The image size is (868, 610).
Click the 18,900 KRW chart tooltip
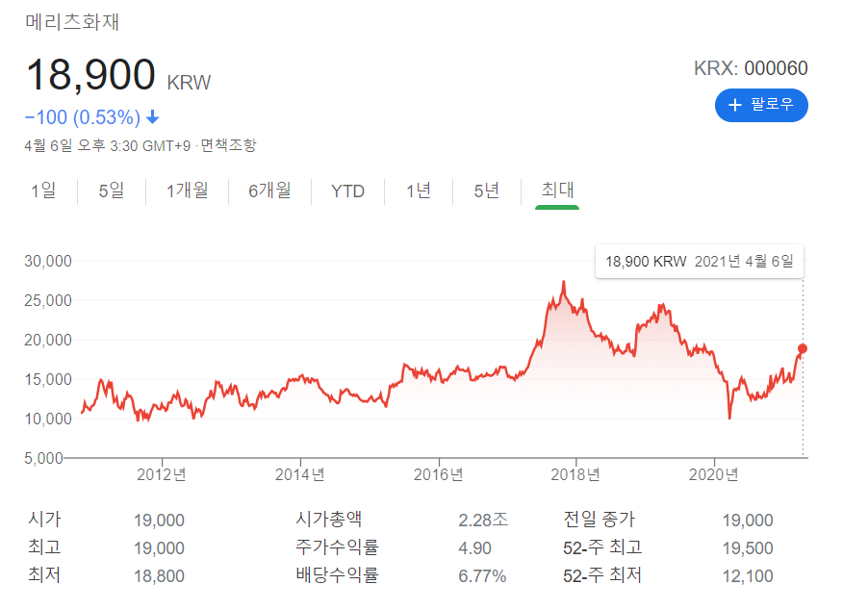pyautogui.click(x=700, y=262)
